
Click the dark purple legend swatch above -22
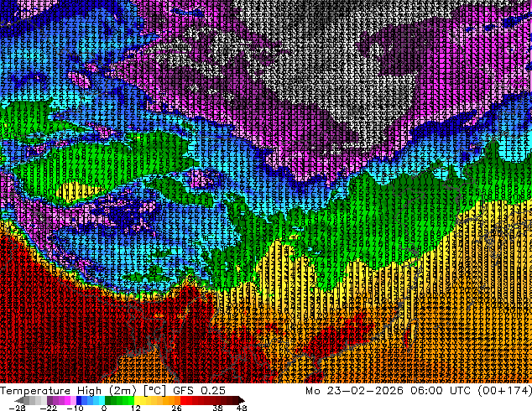(50, 400)
